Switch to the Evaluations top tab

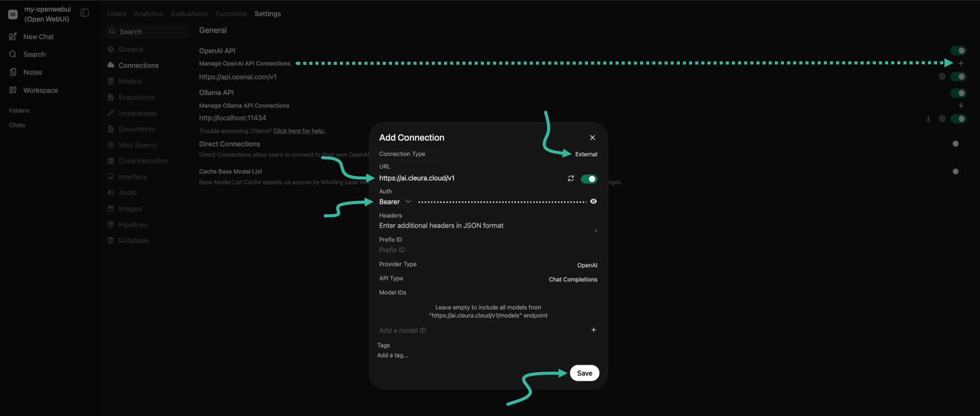pyautogui.click(x=189, y=14)
